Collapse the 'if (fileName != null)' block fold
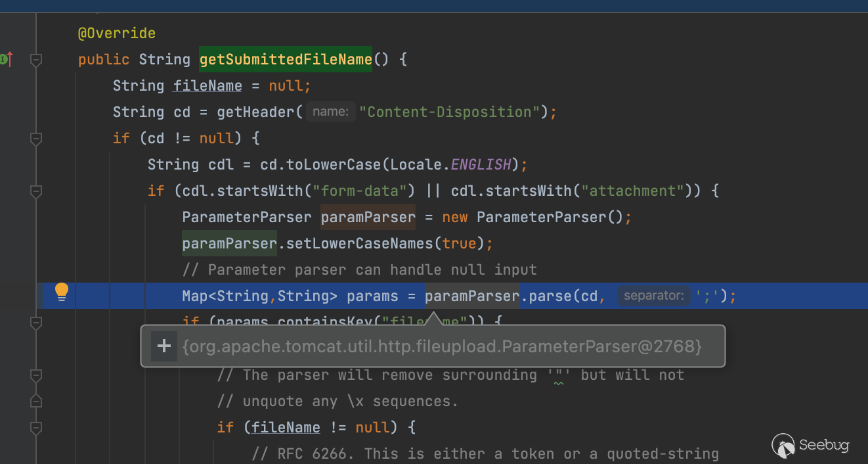 [36, 428]
